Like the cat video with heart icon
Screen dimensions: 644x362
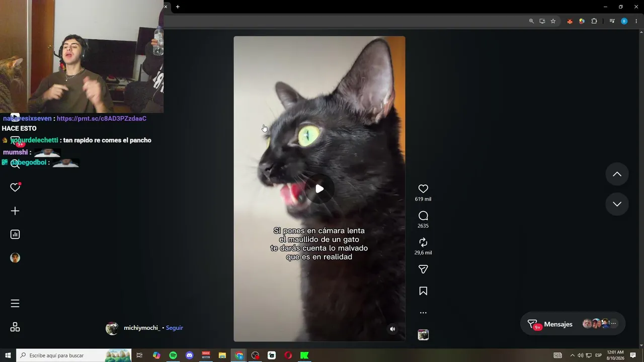click(x=423, y=189)
